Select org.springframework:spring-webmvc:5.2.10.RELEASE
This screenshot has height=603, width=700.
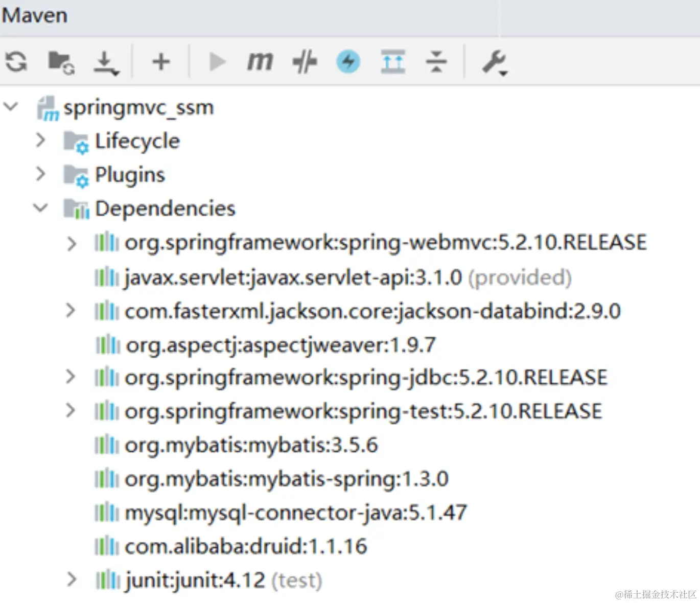(386, 243)
